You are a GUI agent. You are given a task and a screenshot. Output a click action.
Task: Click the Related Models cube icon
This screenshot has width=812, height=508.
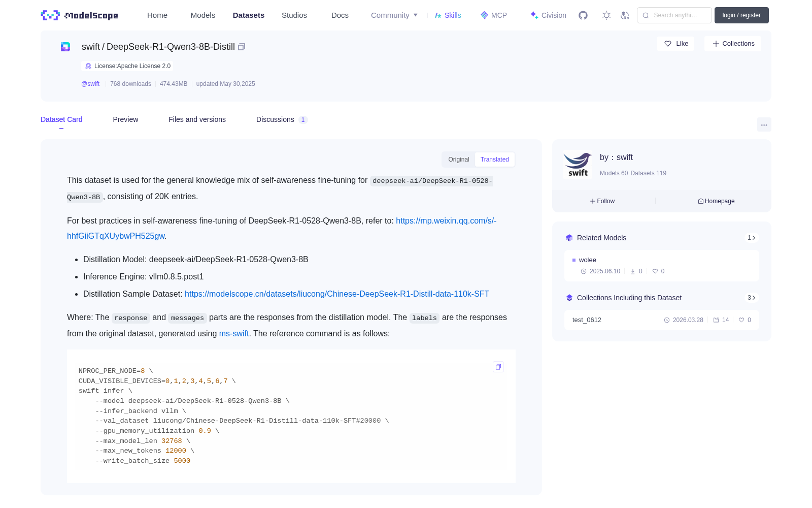(x=569, y=238)
